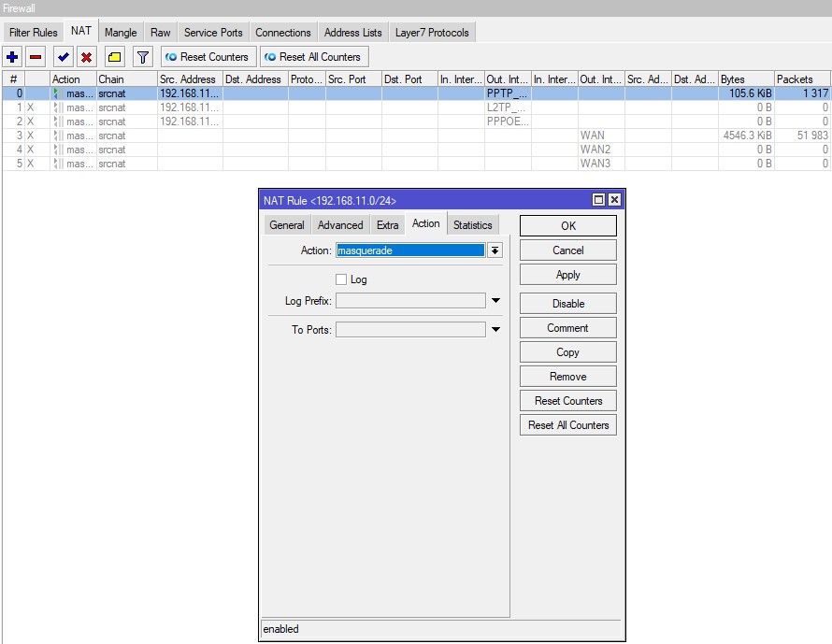Click the Apply button
This screenshot has width=832, height=644.
568,274
